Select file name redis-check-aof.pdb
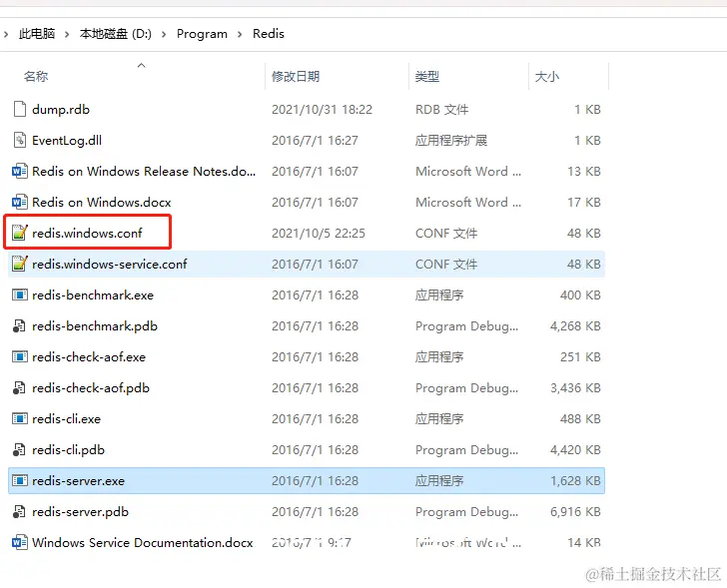 click(91, 388)
